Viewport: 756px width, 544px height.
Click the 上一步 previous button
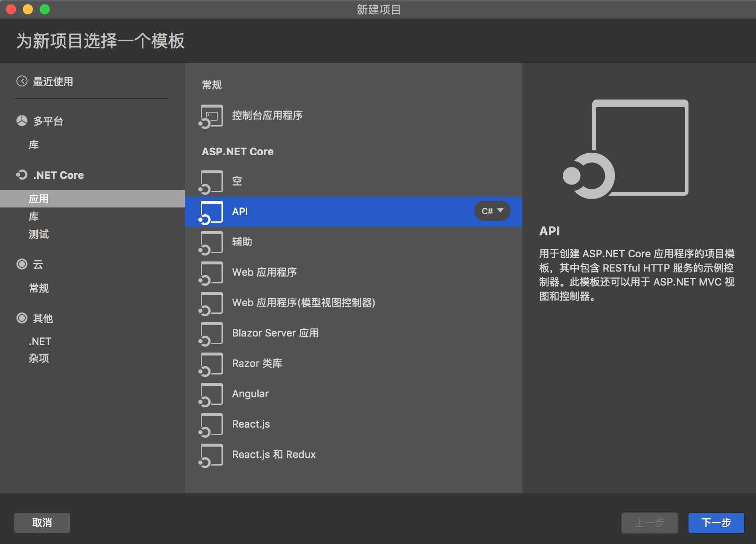(650, 523)
